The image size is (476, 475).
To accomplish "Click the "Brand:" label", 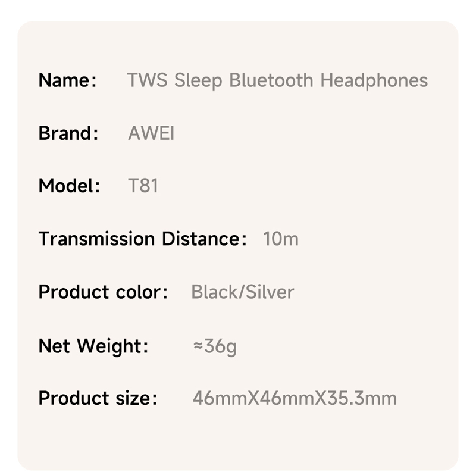I will point(68,133).
